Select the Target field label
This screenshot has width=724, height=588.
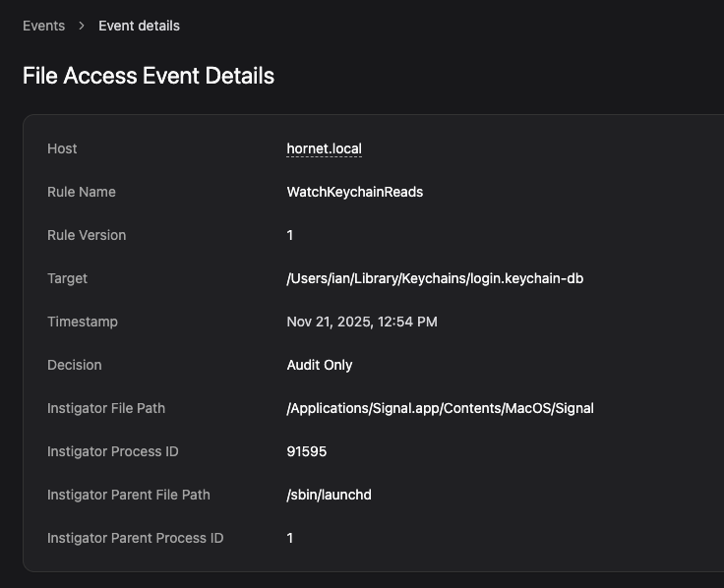tap(67, 278)
